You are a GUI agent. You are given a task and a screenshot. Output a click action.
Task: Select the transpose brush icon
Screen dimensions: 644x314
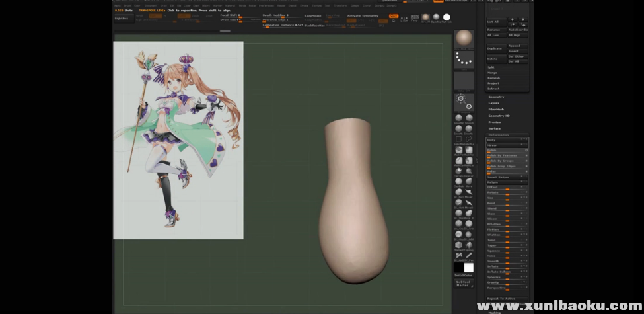tap(464, 102)
